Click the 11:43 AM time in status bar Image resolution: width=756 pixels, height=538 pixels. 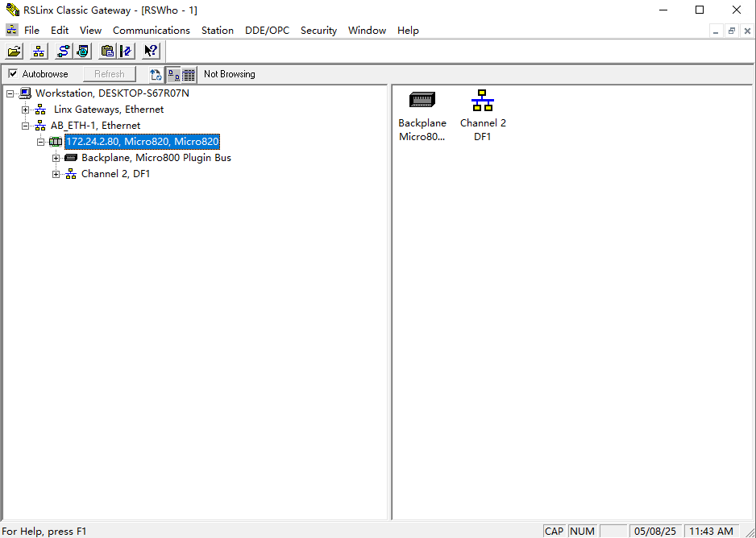tap(711, 532)
